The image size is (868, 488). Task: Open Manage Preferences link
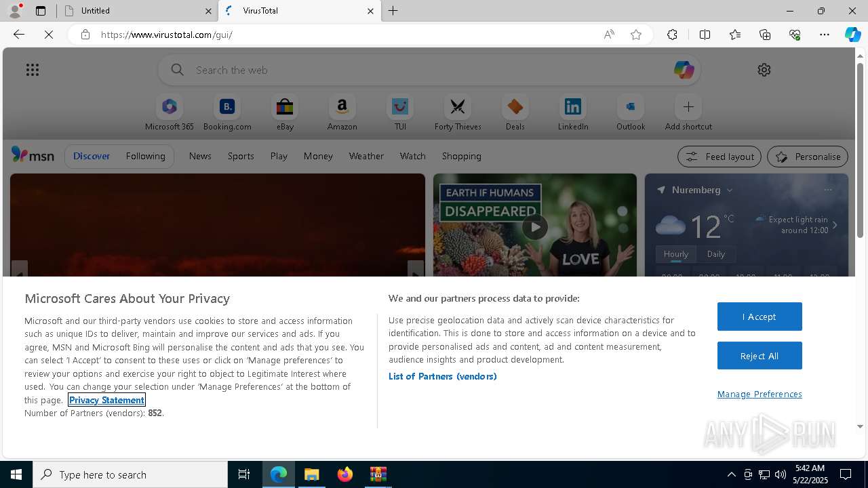click(759, 394)
